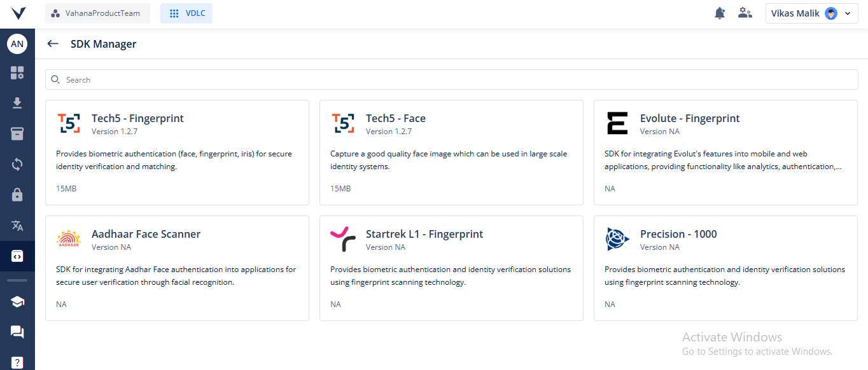Click "Version NA" under Precision - 1000
The width and height of the screenshot is (868, 370).
(x=660, y=247)
